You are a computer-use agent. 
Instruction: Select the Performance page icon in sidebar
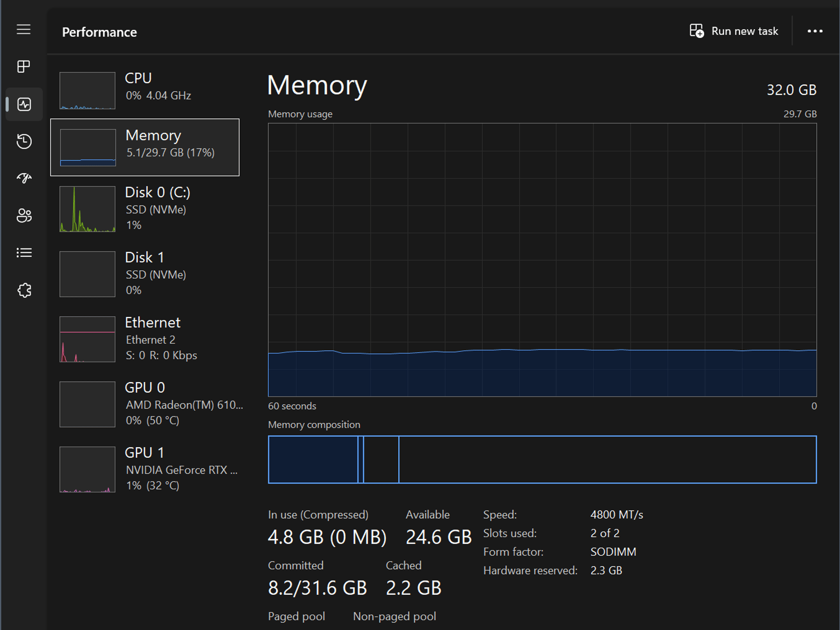point(24,104)
